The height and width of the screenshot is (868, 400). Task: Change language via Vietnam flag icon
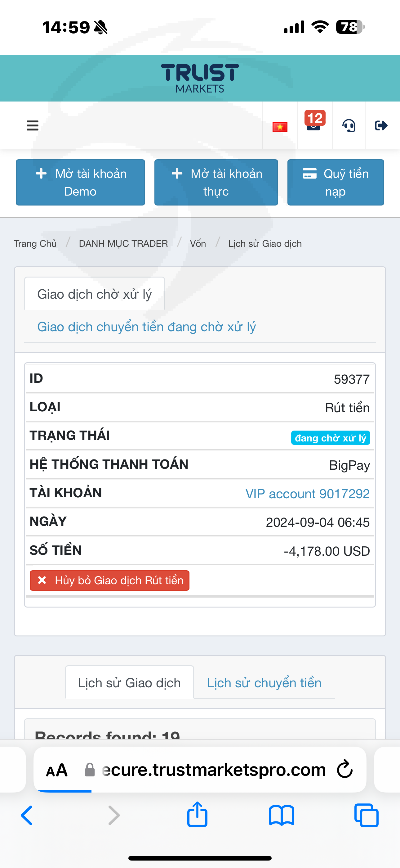point(280,127)
